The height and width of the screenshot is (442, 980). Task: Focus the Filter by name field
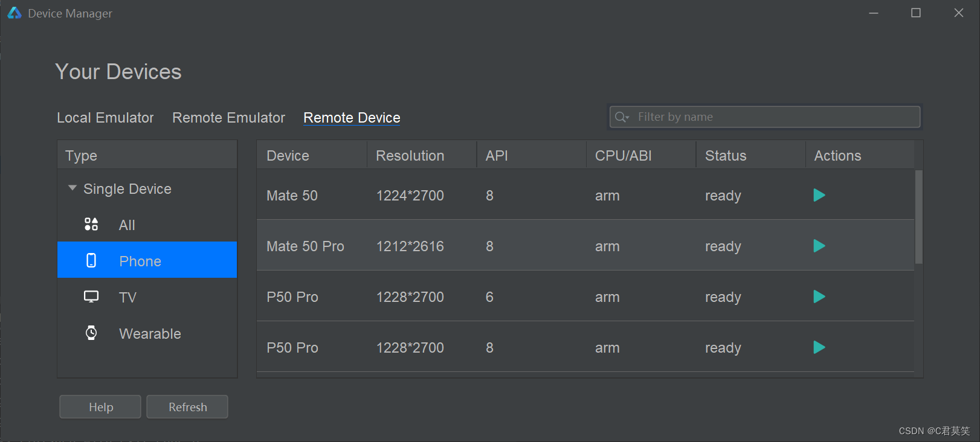click(765, 117)
